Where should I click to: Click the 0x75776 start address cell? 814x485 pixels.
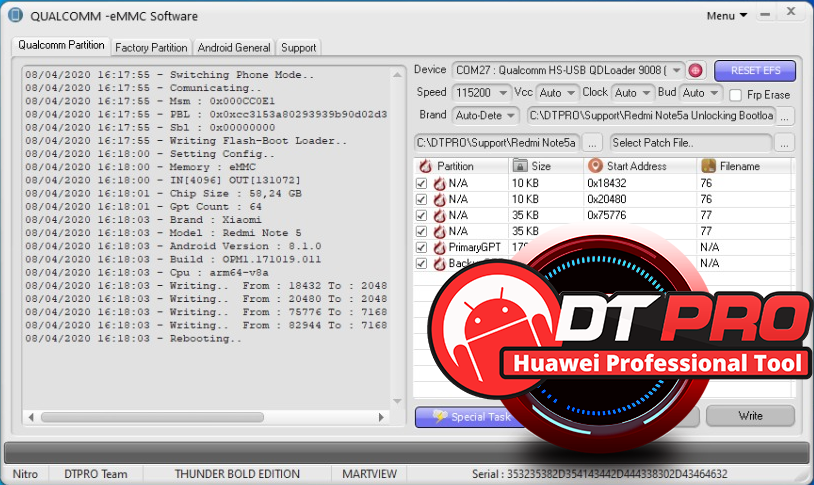click(606, 215)
